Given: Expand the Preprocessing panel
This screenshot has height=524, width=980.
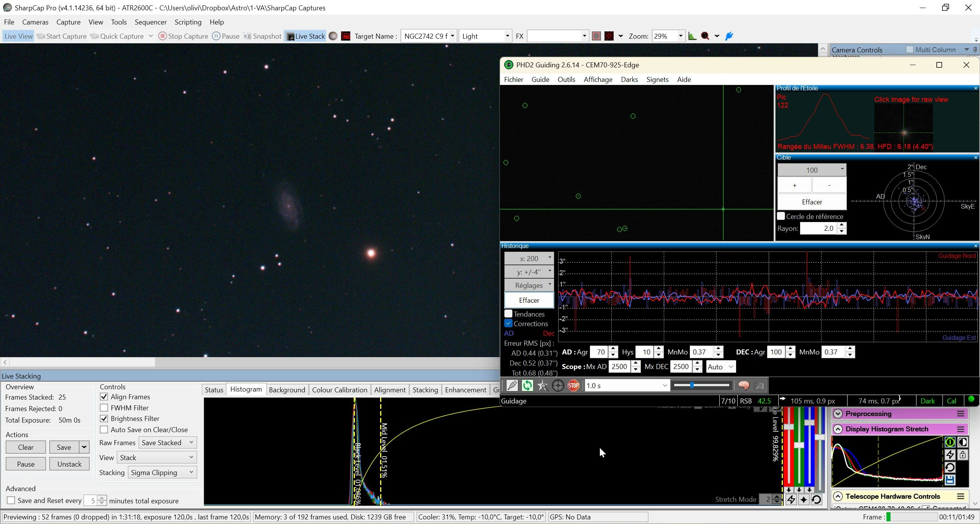Looking at the screenshot, I should pos(838,414).
